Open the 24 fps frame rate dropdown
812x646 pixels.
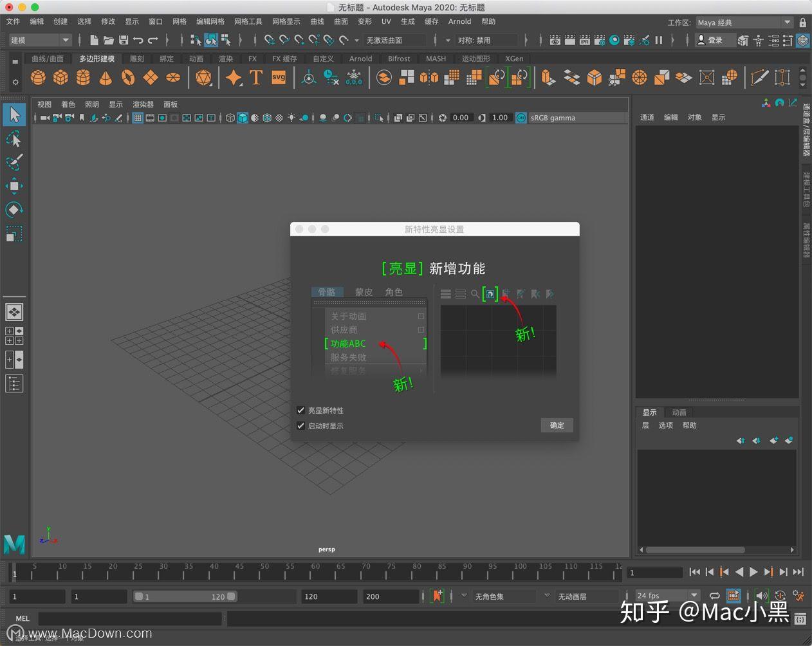pyautogui.click(x=667, y=596)
